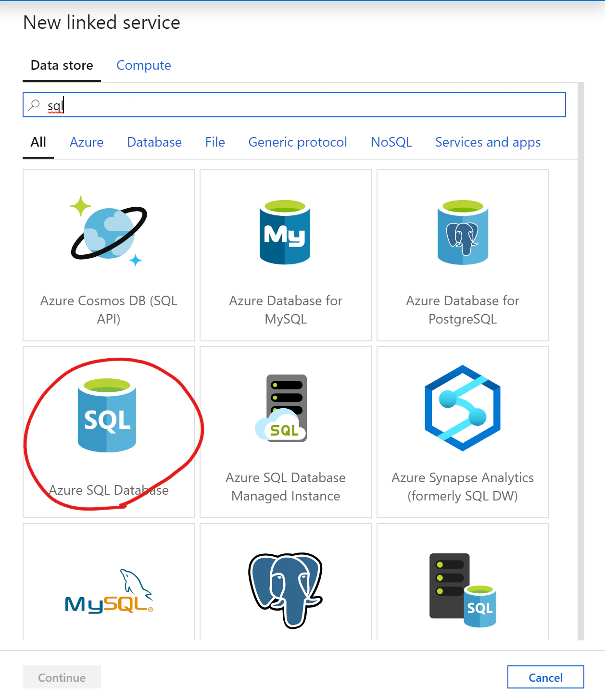Click the search magnifier icon
This screenshot has width=605, height=700.
pyautogui.click(x=34, y=105)
